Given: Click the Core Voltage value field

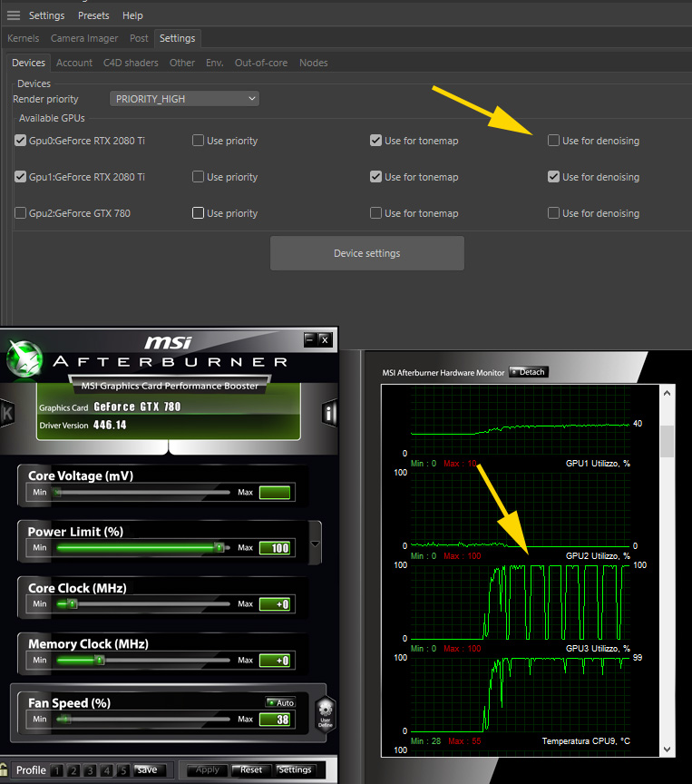Looking at the screenshot, I should point(275,493).
